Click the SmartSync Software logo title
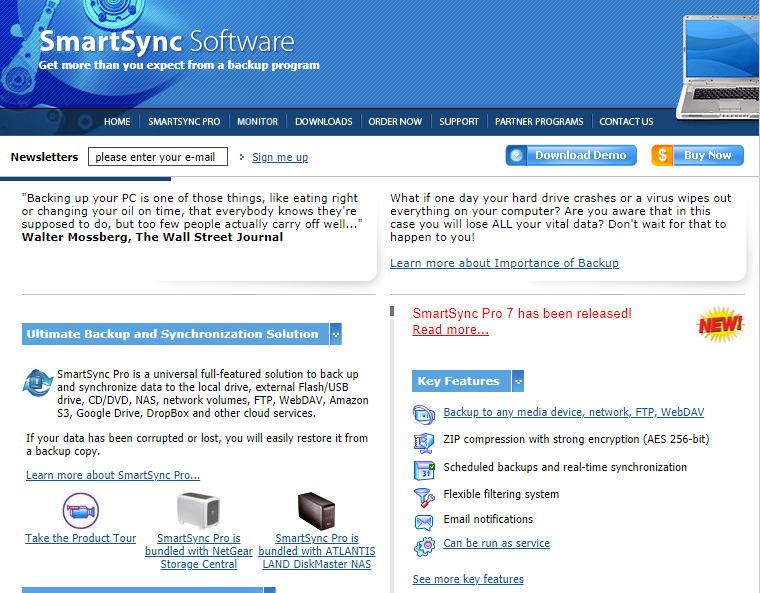 coord(167,41)
